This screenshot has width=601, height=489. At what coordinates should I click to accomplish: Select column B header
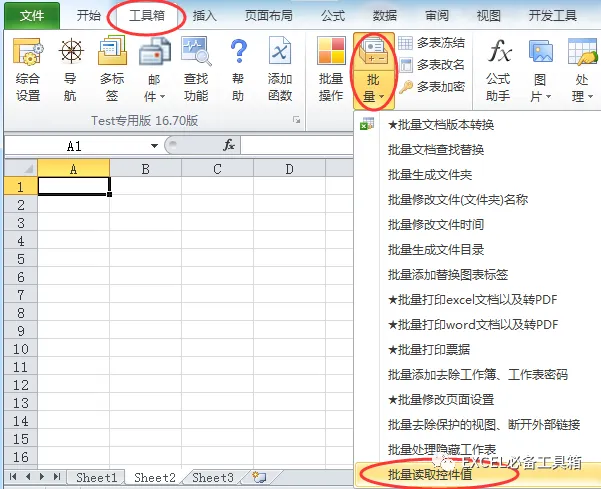pyautogui.click(x=145, y=169)
